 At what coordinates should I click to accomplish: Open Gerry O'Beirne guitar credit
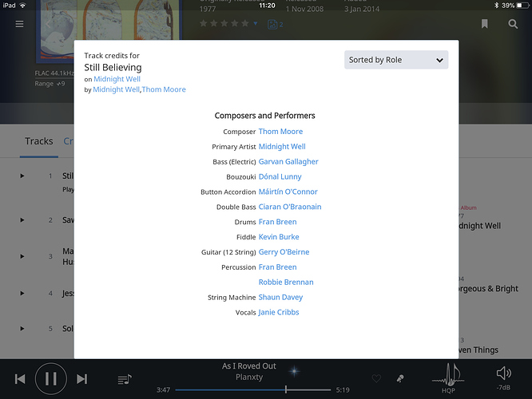pyautogui.click(x=284, y=252)
